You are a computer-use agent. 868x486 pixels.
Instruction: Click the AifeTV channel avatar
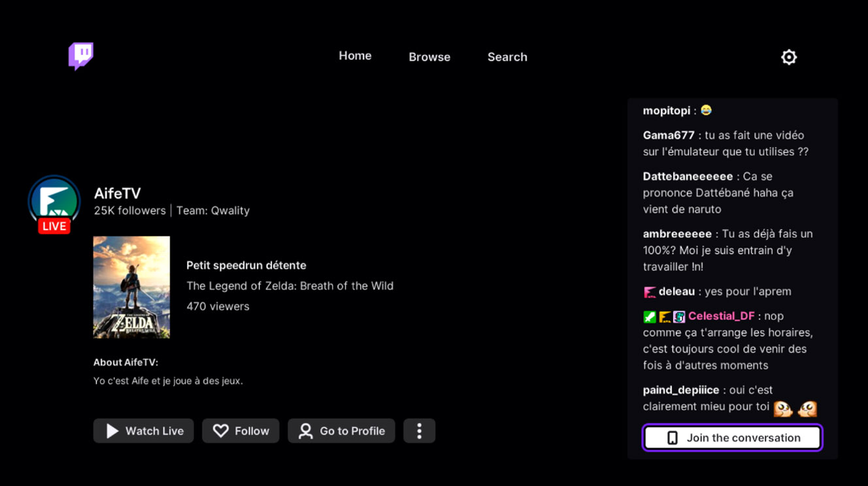54,201
